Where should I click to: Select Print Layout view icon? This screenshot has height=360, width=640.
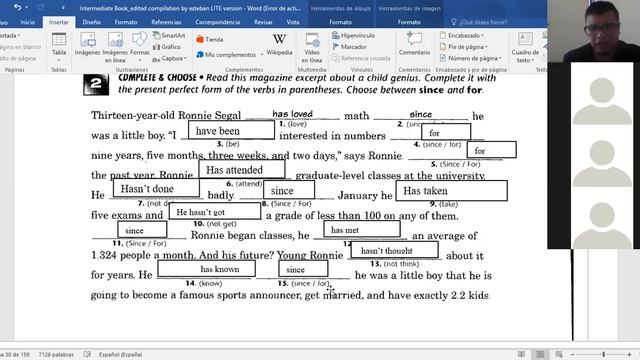(x=540, y=354)
